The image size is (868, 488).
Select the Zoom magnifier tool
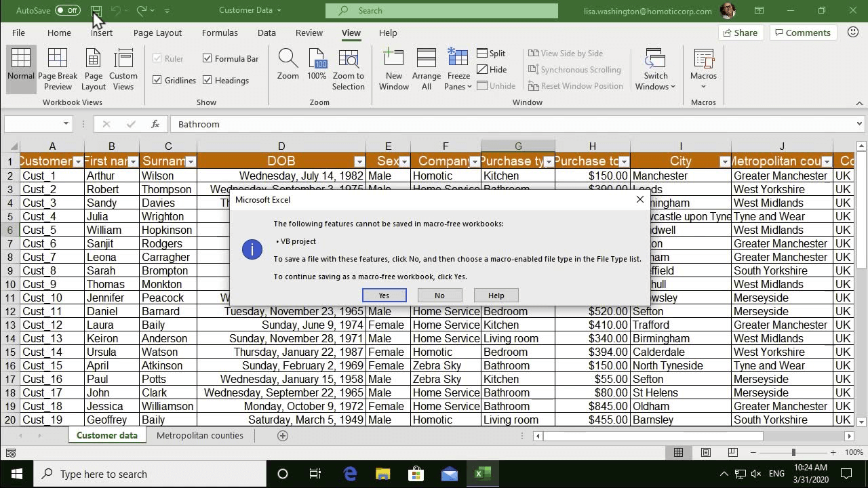(x=288, y=64)
